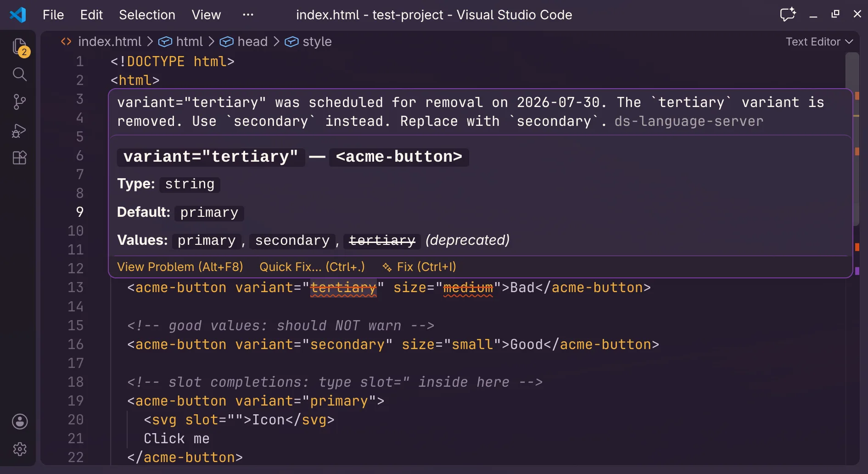Screen dimensions: 868x474
Task: Click Quick Fix... (Ctrl+.) link
Action: click(312, 267)
